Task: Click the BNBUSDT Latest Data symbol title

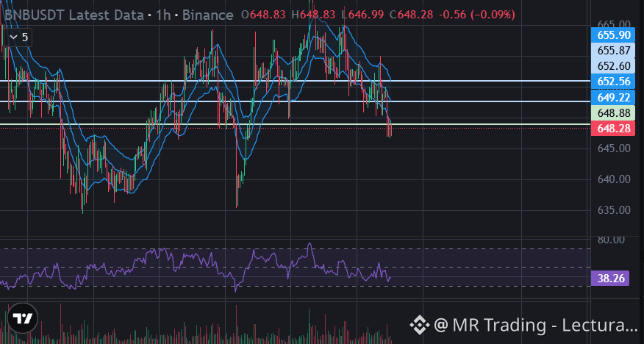Action: [x=74, y=15]
